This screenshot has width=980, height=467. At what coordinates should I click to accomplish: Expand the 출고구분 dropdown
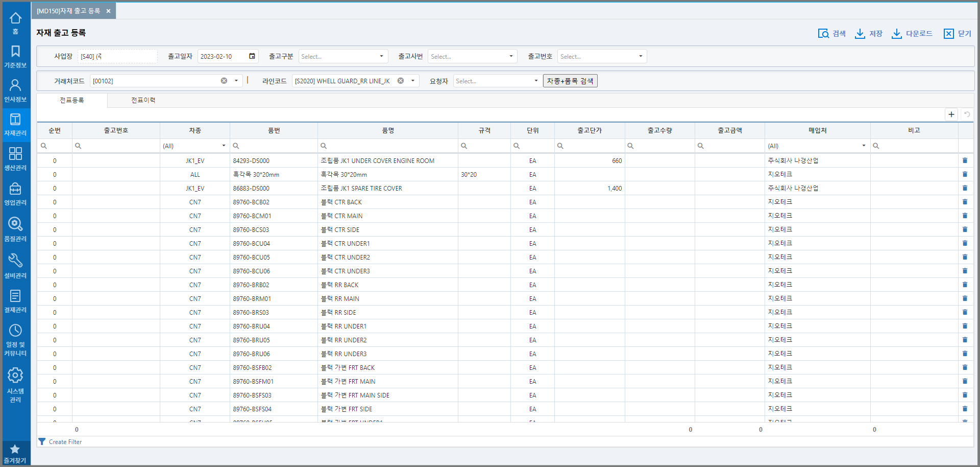(x=381, y=56)
